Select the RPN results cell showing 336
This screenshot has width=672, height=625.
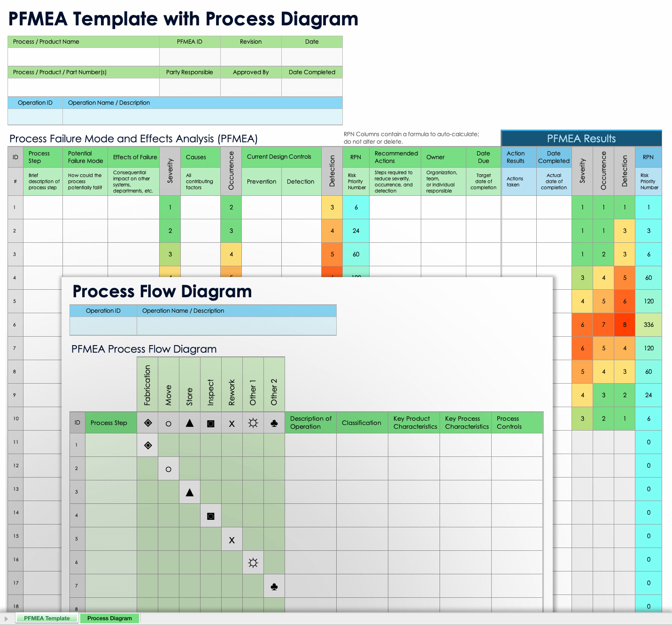click(x=649, y=324)
